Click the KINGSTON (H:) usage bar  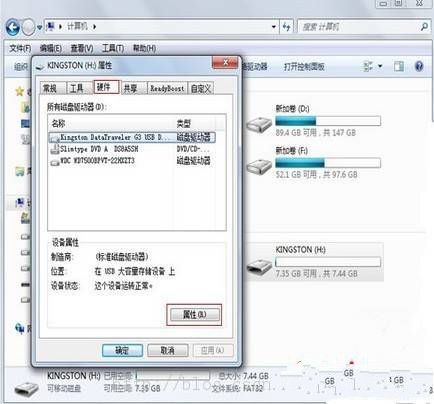pos(328,262)
